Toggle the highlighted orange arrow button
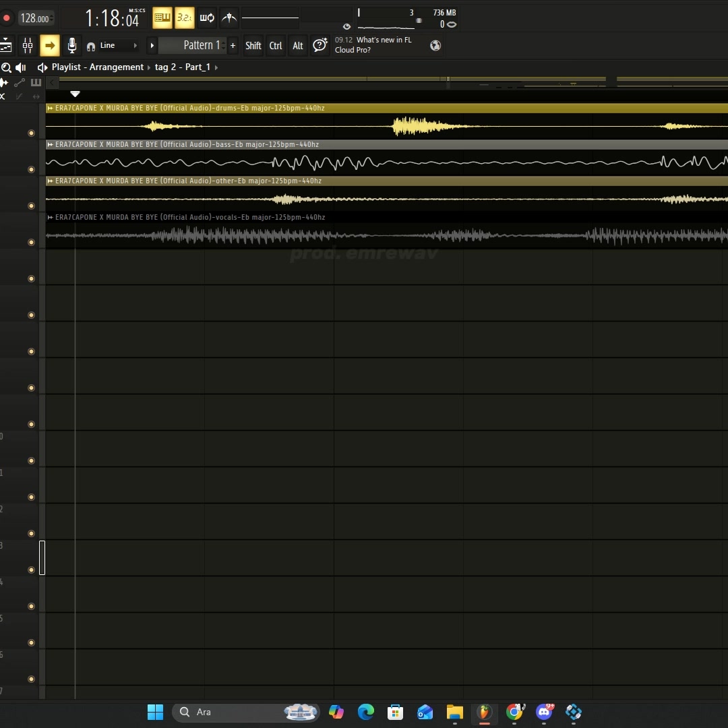Viewport: 728px width, 728px height. click(50, 46)
